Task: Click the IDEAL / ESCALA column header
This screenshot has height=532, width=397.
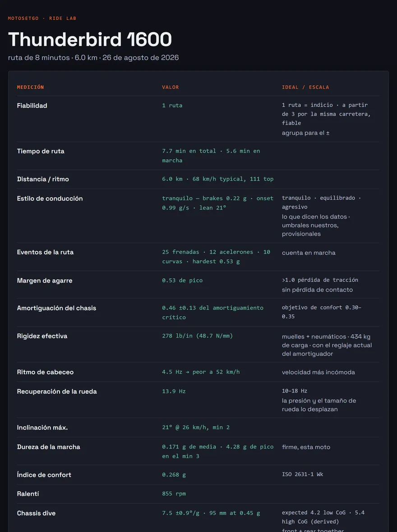Action: pos(305,87)
